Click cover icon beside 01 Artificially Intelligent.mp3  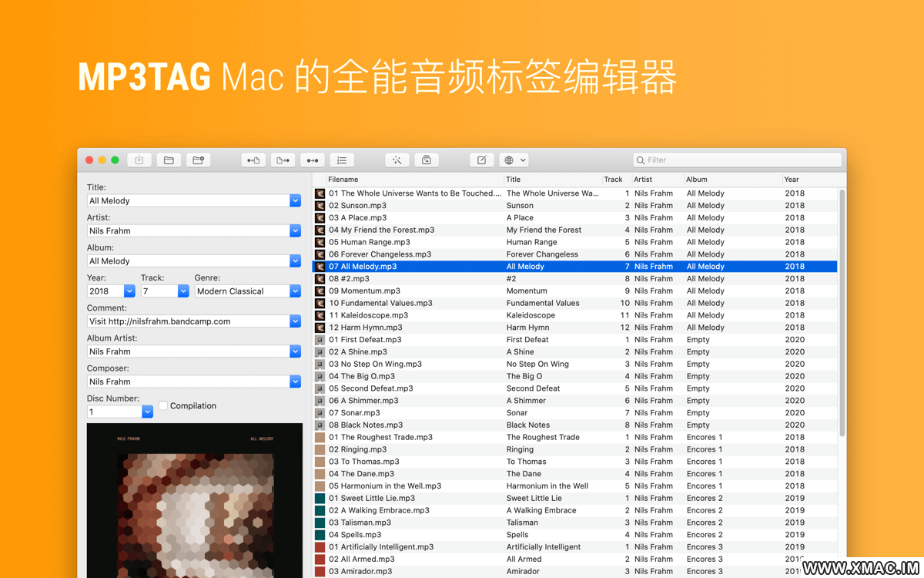coord(320,547)
